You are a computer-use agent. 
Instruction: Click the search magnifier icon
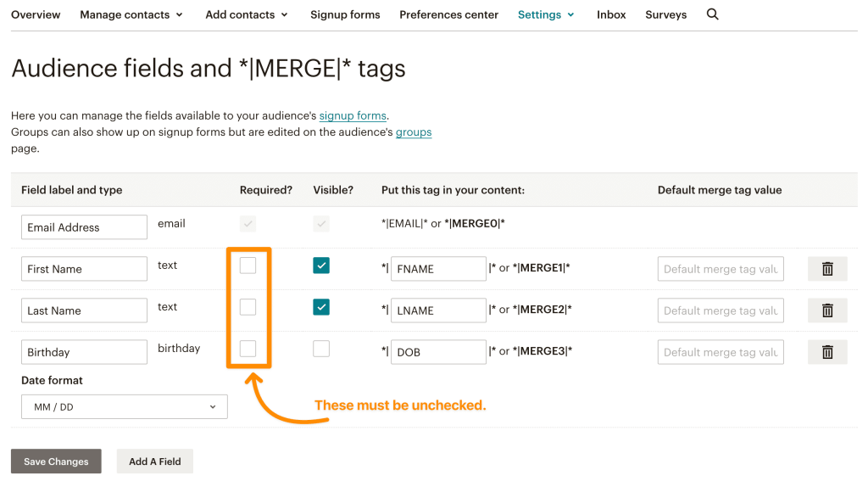(712, 14)
